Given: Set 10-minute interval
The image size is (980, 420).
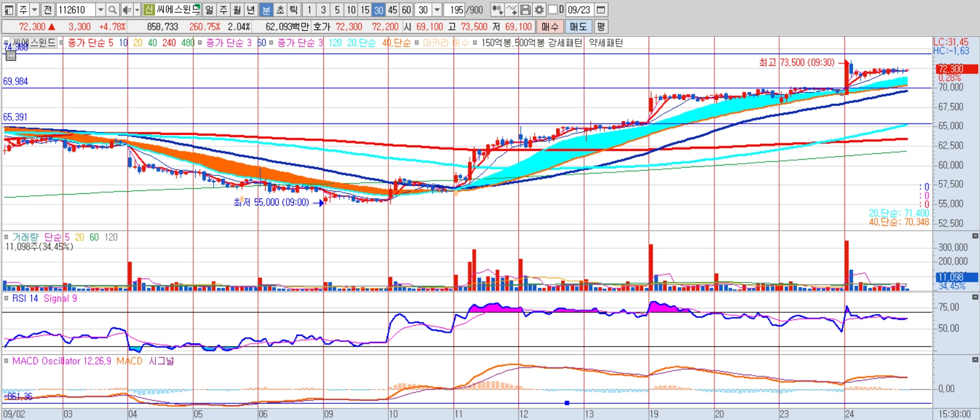Looking at the screenshot, I should point(351,10).
